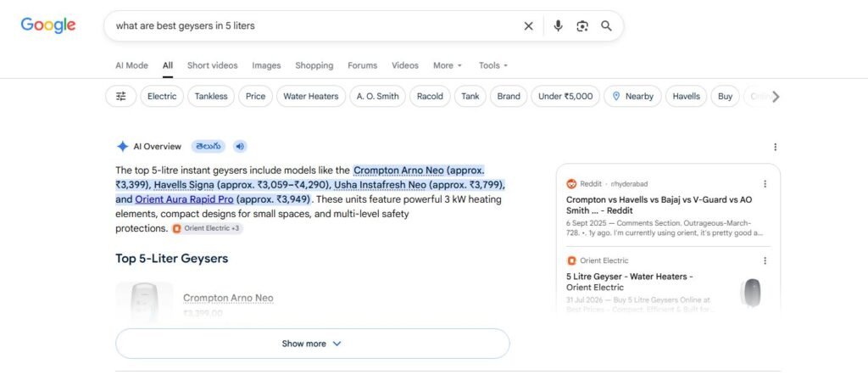The height and width of the screenshot is (375, 868).
Task: Open AI Overview three-dot options menu
Action: [x=775, y=147]
